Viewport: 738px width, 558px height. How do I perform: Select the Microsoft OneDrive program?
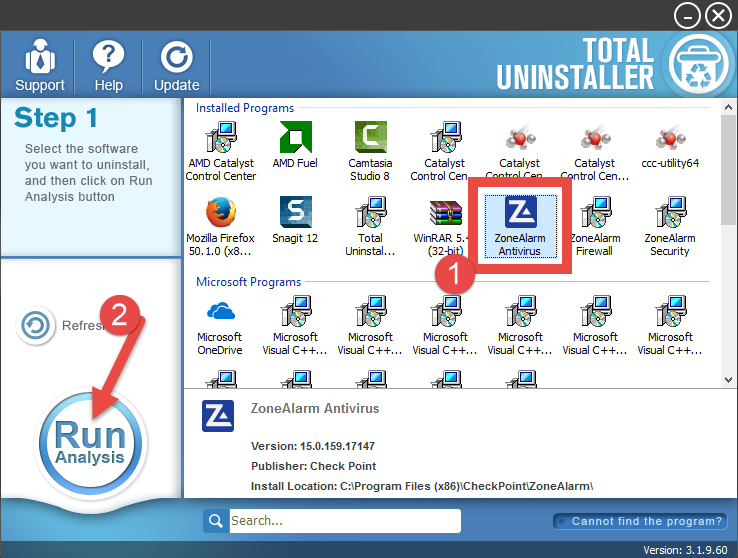pos(220,326)
